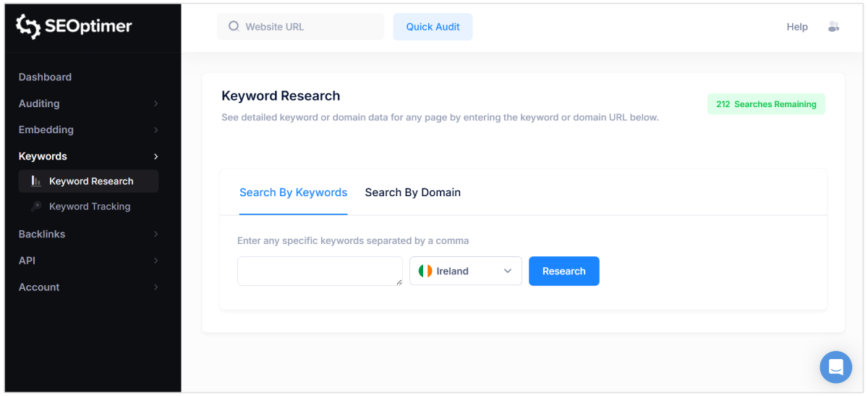Open the Ireland country dropdown

[466, 271]
